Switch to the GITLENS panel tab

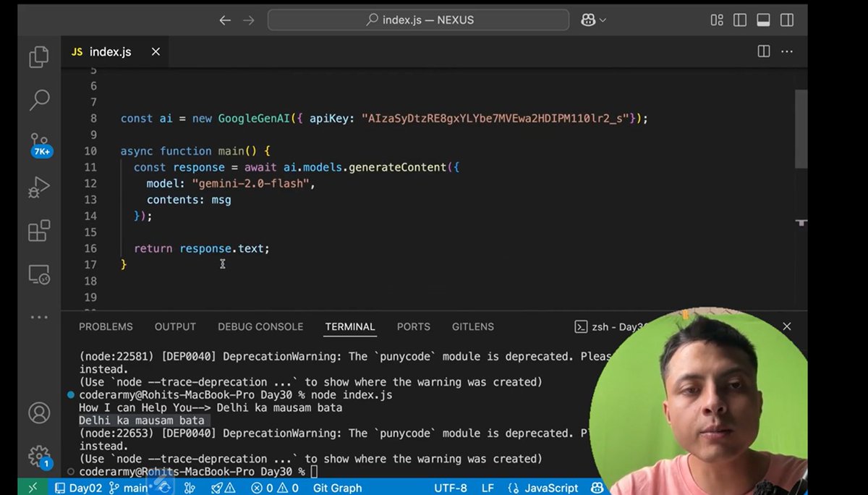coord(473,327)
